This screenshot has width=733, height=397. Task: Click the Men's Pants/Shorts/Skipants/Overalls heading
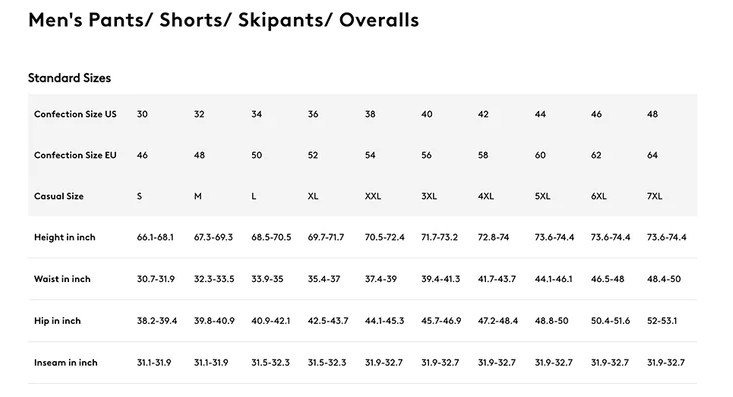pyautogui.click(x=223, y=20)
